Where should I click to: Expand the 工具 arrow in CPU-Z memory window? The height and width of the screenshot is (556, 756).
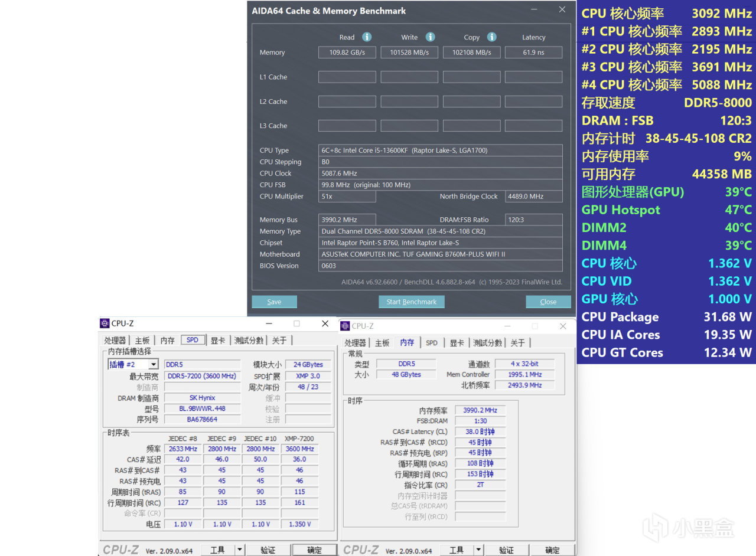tap(479, 550)
